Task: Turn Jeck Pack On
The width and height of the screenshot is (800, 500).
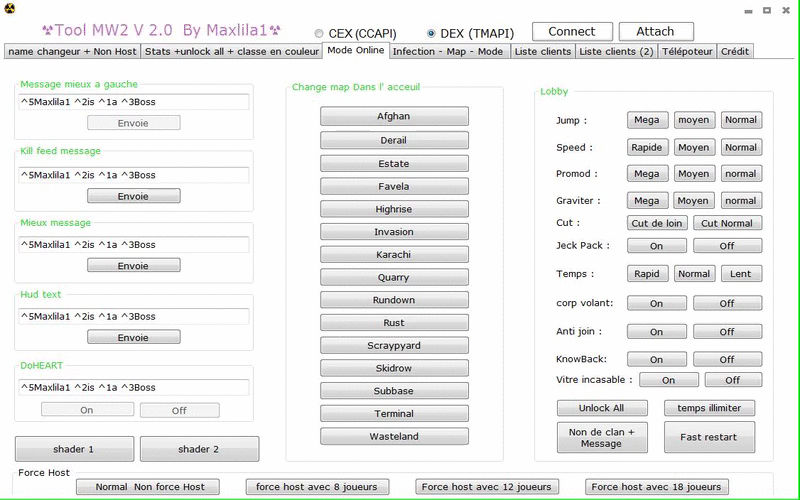Action: [657, 246]
